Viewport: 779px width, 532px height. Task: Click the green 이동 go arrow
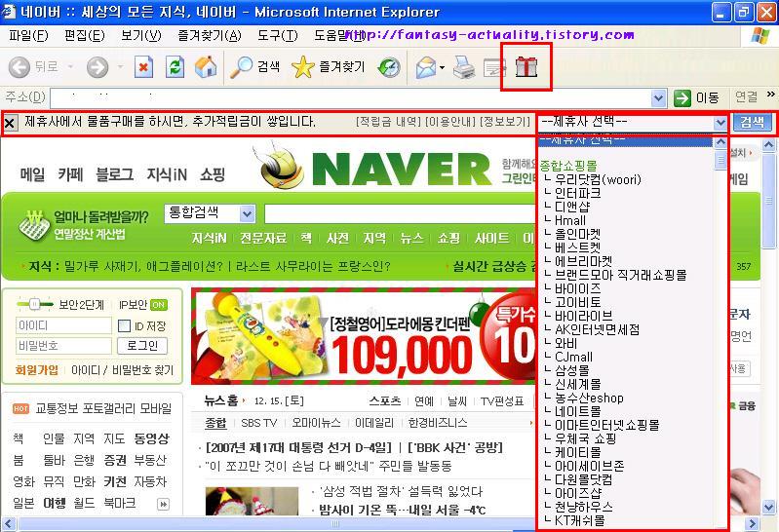pyautogui.click(x=682, y=97)
